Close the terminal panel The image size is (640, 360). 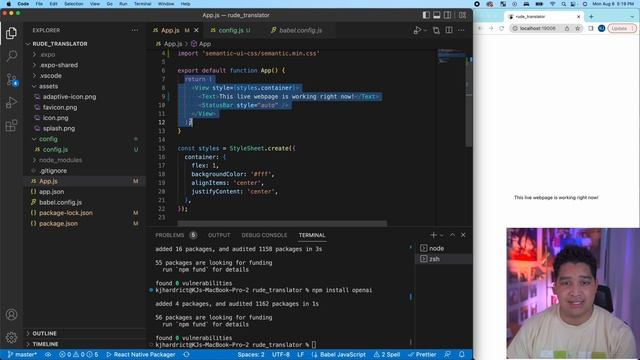(x=463, y=235)
